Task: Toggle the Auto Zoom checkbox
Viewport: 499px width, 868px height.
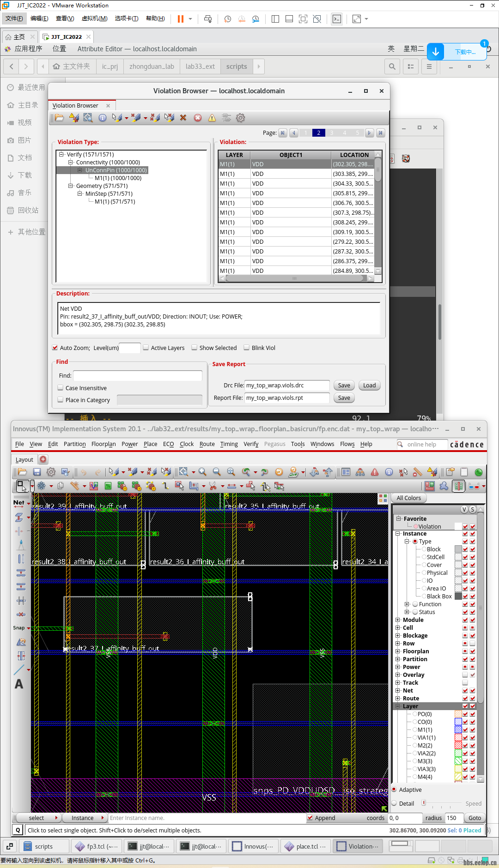Action: [55, 348]
